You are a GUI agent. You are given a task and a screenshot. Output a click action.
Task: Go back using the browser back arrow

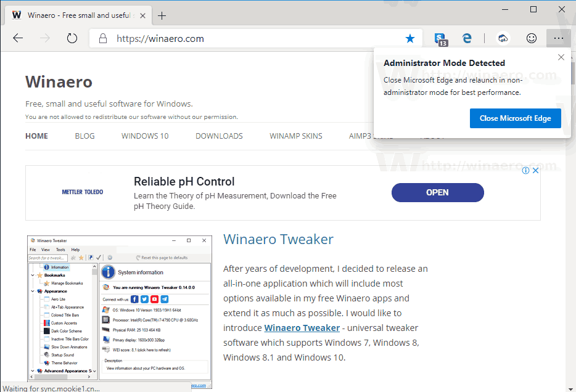click(x=18, y=38)
